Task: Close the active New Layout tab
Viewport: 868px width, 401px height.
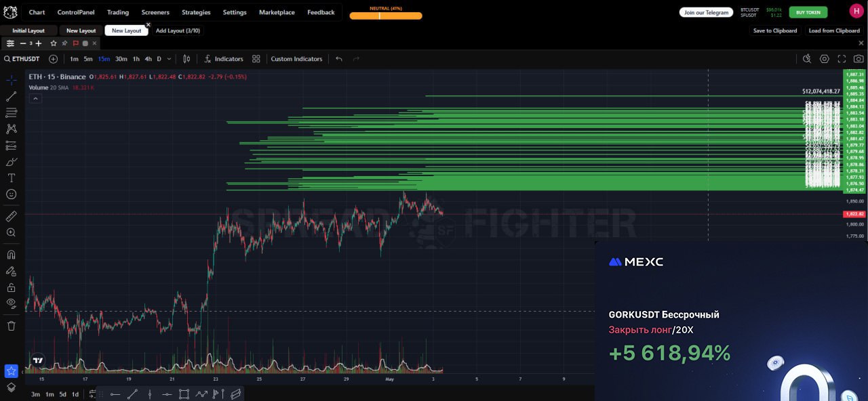Action: (x=149, y=25)
